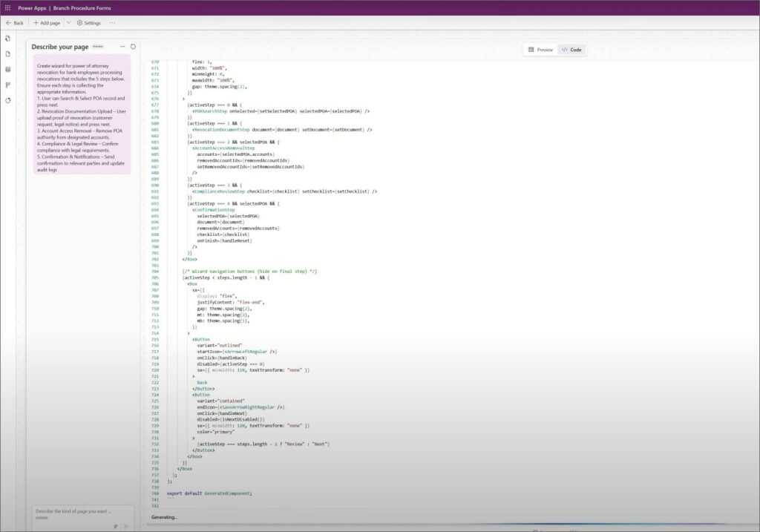Click the send arrow in the prompt box
This screenshot has height=532, width=760.
(x=126, y=526)
